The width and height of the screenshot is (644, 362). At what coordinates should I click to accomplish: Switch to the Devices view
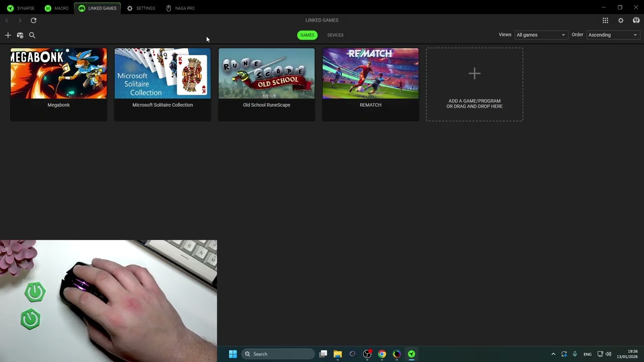point(335,35)
